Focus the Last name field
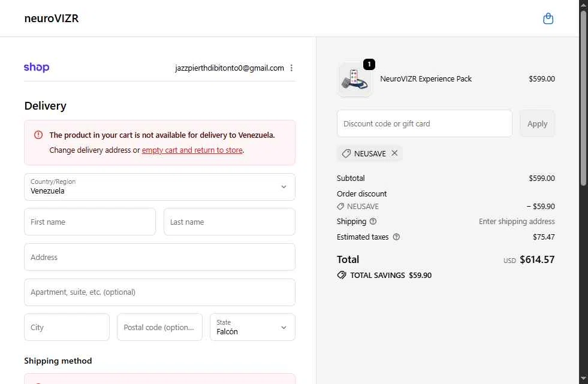Image resolution: width=588 pixels, height=384 pixels. click(230, 222)
